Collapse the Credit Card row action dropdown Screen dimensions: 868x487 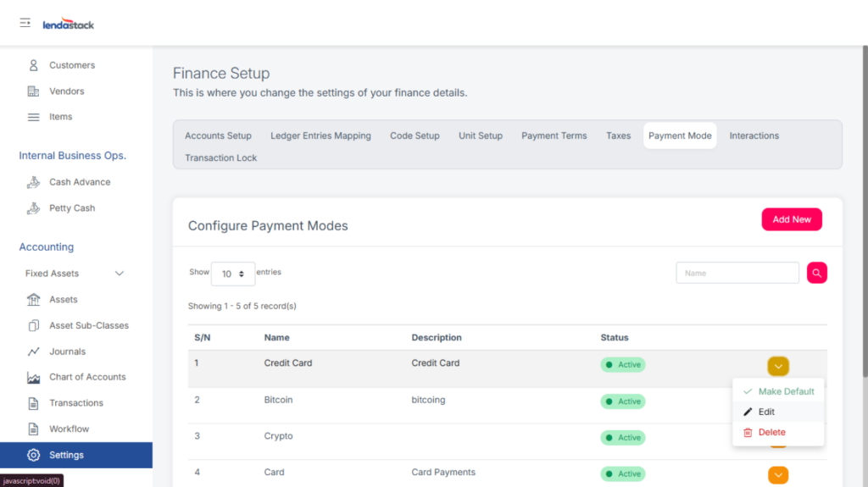(x=778, y=366)
